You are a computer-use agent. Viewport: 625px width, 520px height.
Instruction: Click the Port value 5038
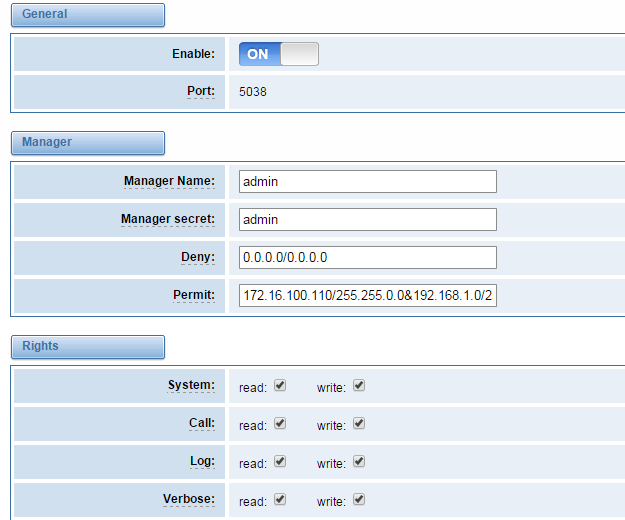coord(253,92)
